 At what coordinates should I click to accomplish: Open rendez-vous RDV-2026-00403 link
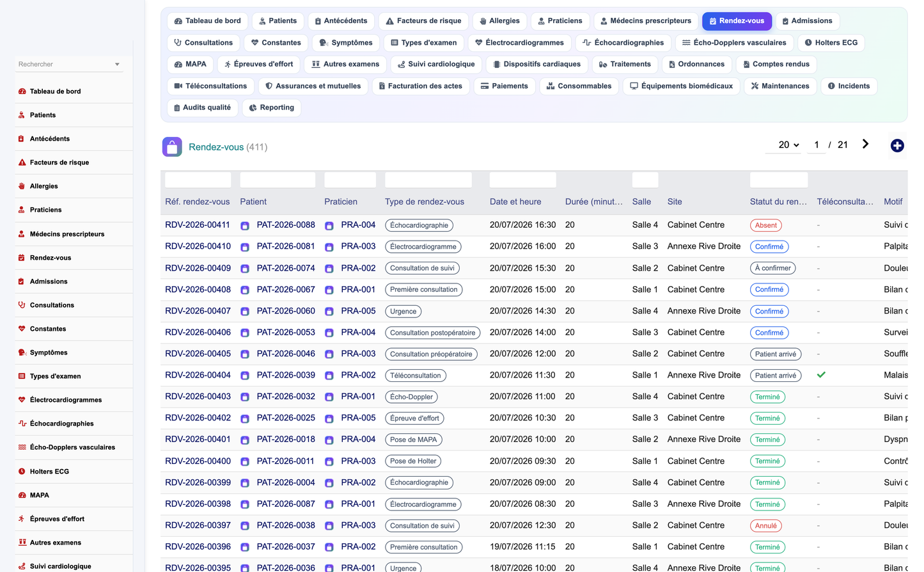(x=198, y=397)
